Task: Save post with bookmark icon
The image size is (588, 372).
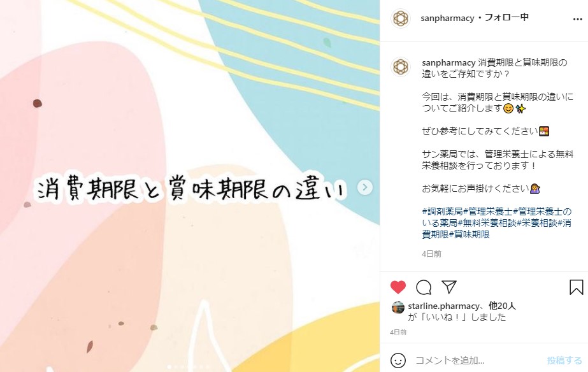Action: 576,287
